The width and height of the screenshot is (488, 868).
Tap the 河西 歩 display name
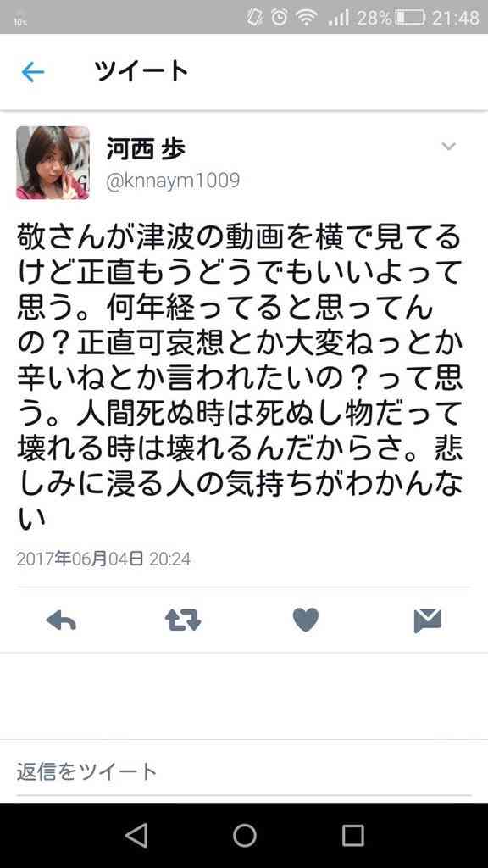pos(146,149)
